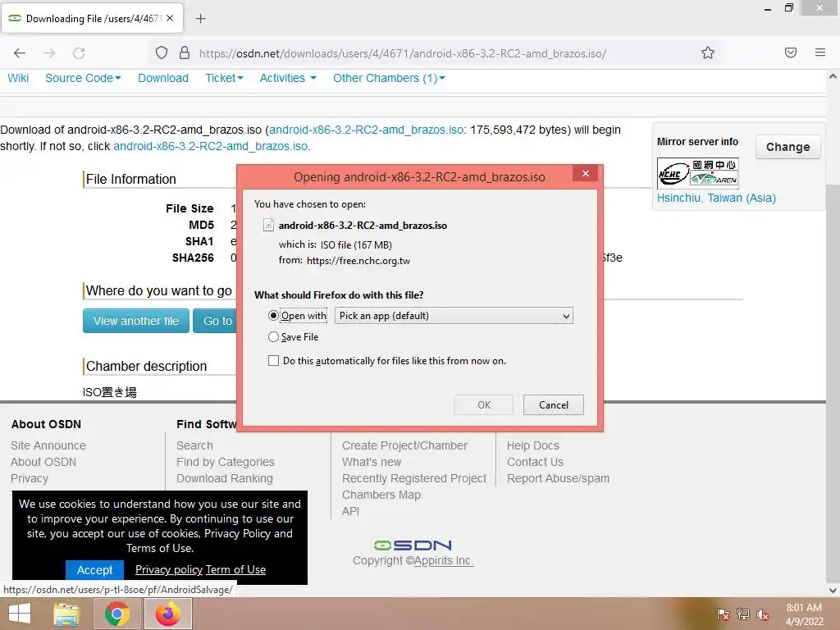Open the Contact Us link
This screenshot has height=630, width=840.
pos(535,462)
